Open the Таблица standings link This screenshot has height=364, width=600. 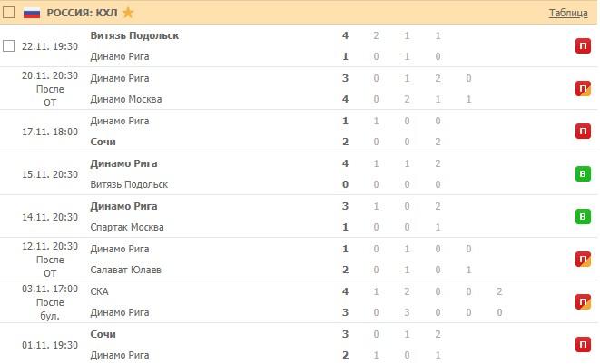click(x=568, y=13)
